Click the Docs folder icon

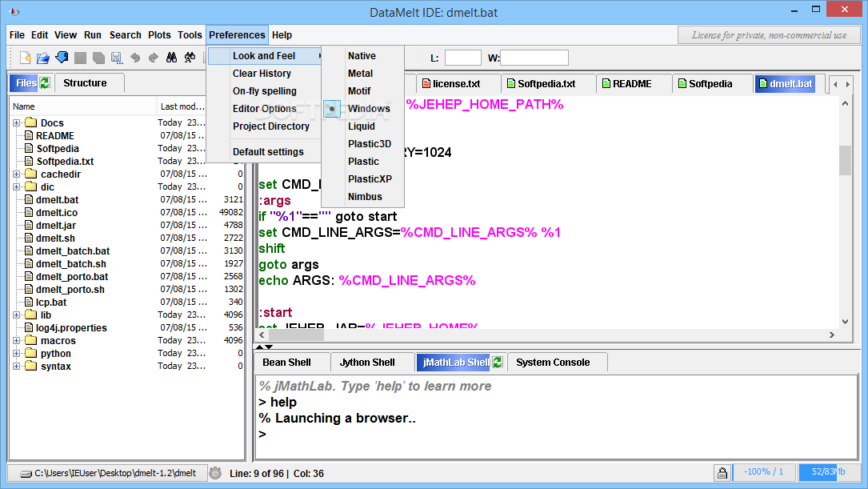(30, 122)
